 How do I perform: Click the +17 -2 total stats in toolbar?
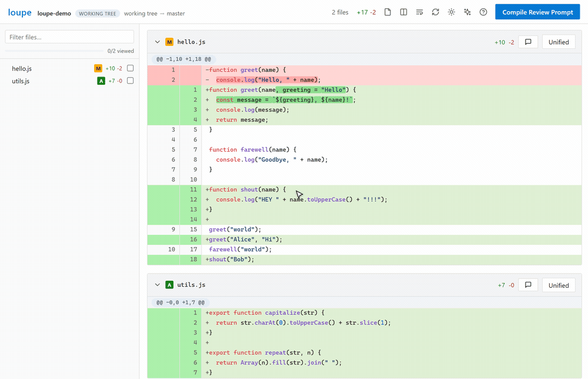pyautogui.click(x=366, y=12)
